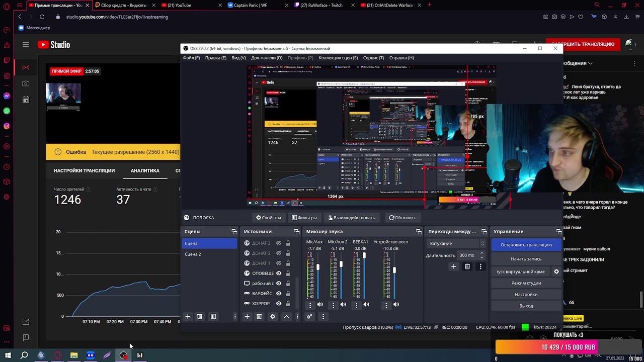Screen dimensions: 644x362
Task: Open transition options three dots
Action: tap(480, 266)
